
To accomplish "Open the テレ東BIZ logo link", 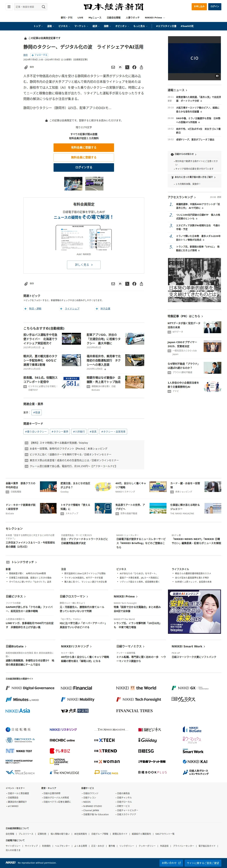I will tap(60, 751).
